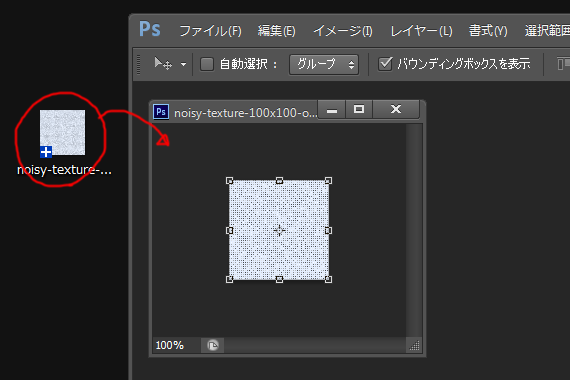Click the bottom-left transform handle
This screenshot has width=570, height=380.
click(229, 279)
